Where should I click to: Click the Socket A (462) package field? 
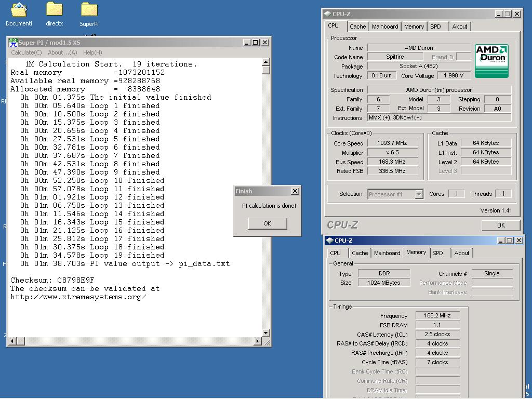pos(419,66)
